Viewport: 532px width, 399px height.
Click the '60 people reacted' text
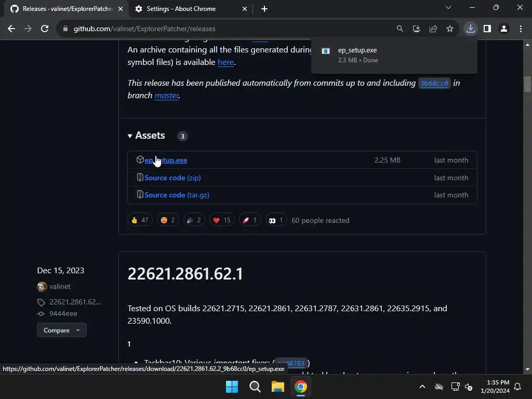tap(320, 220)
